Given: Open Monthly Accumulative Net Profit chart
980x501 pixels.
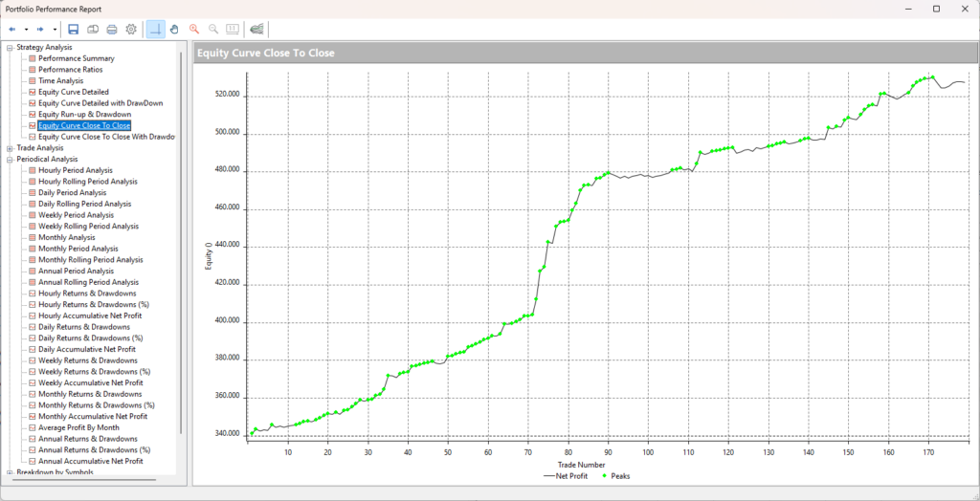Looking at the screenshot, I should point(92,417).
